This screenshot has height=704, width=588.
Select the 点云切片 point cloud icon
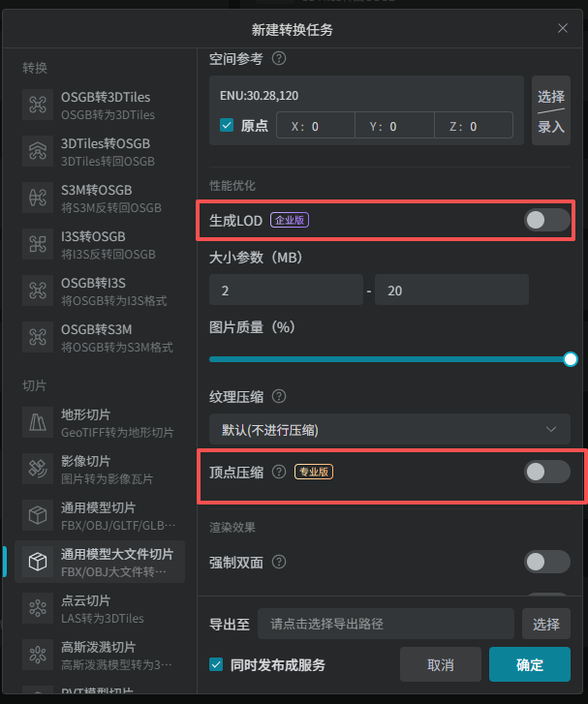pos(38,608)
